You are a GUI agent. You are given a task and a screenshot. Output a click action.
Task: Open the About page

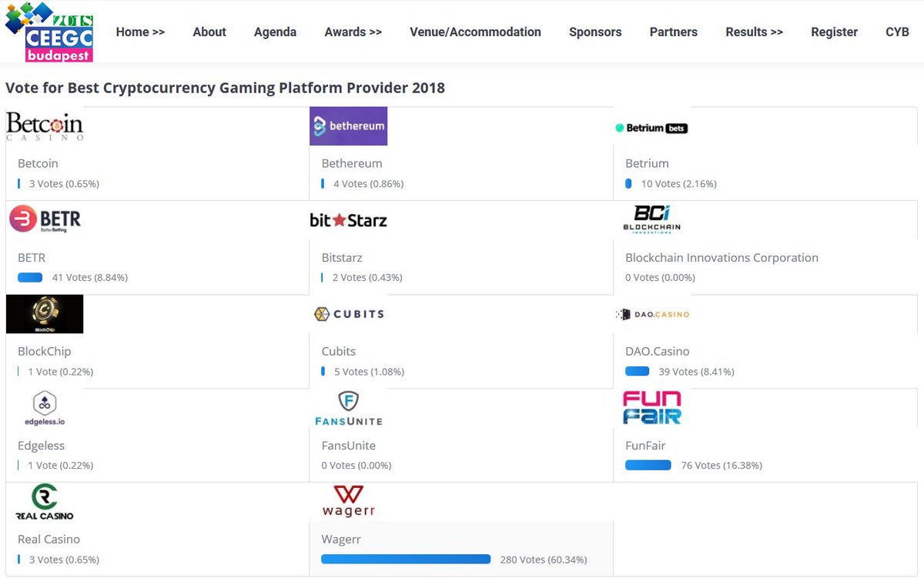click(209, 32)
